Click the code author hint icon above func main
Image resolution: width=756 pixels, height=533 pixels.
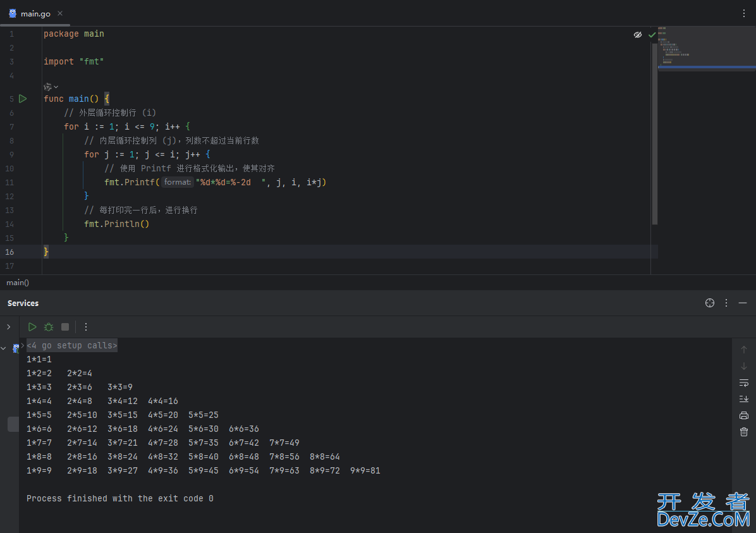(47, 87)
